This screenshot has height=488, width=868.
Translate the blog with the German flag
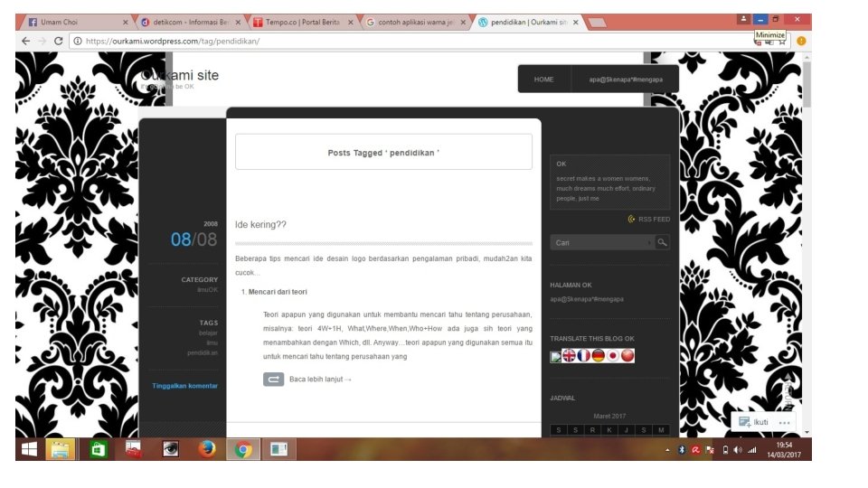pos(598,356)
